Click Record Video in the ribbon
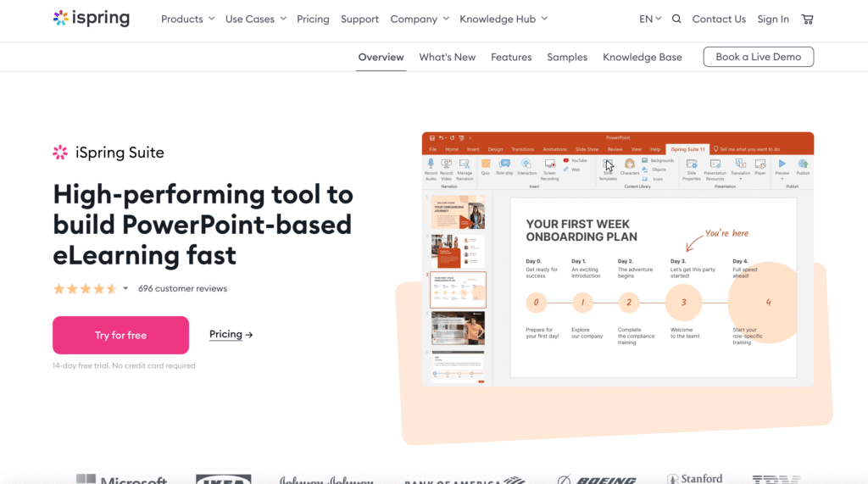 pyautogui.click(x=446, y=169)
